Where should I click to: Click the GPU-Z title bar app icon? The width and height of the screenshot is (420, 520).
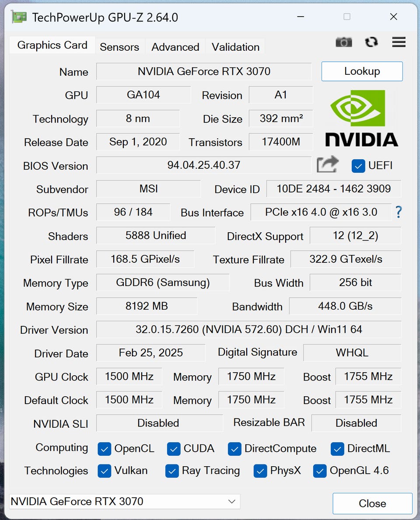[x=19, y=17]
